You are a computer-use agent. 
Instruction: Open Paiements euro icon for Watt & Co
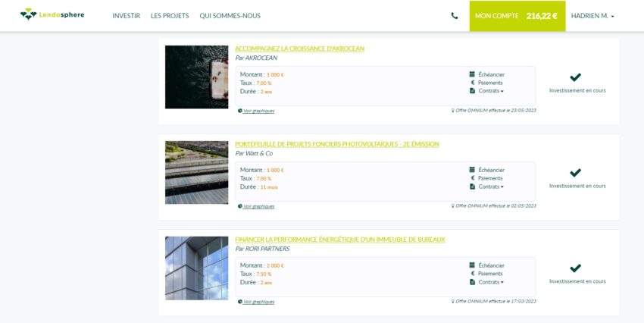tap(472, 178)
